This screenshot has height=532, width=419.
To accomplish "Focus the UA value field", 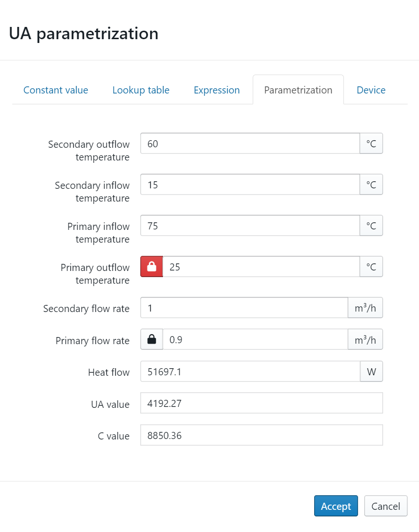I will [x=261, y=403].
